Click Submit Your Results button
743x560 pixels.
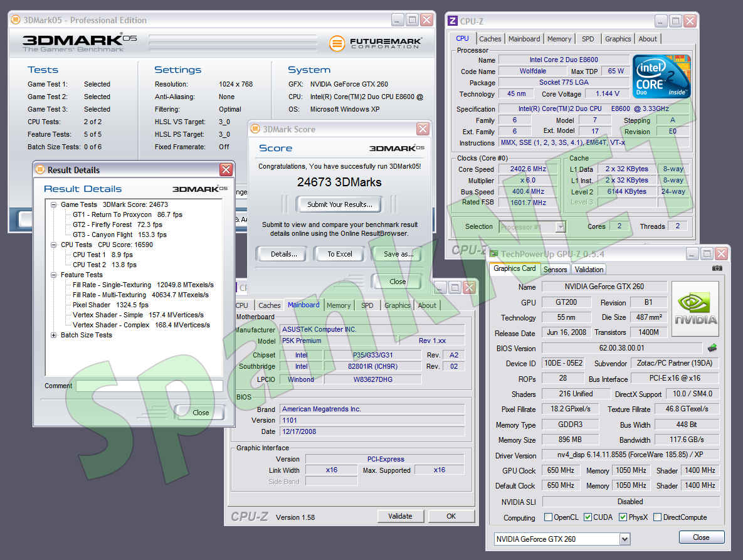click(339, 204)
